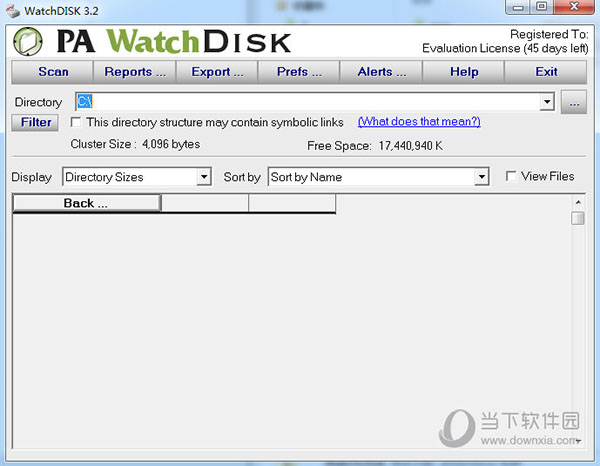Maximize the WatchDISK window
This screenshot has width=600, height=466.
coord(541,7)
